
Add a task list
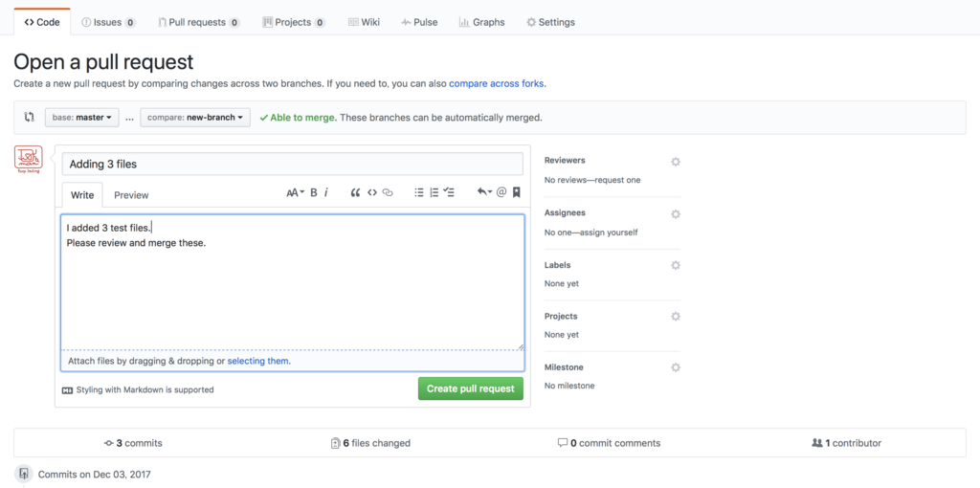coord(449,192)
